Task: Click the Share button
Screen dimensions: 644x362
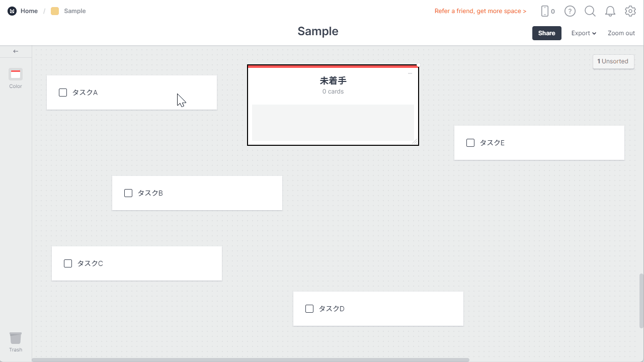Action: click(x=547, y=33)
